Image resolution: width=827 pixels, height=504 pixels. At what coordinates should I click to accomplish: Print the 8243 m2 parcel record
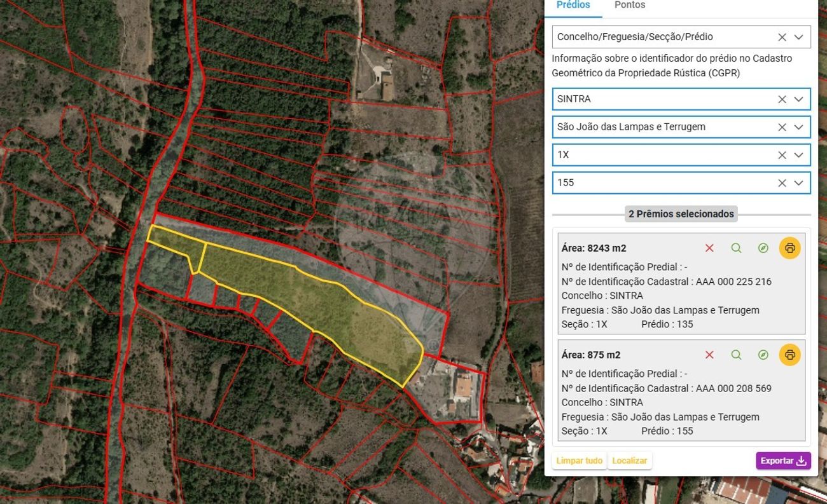click(x=790, y=248)
